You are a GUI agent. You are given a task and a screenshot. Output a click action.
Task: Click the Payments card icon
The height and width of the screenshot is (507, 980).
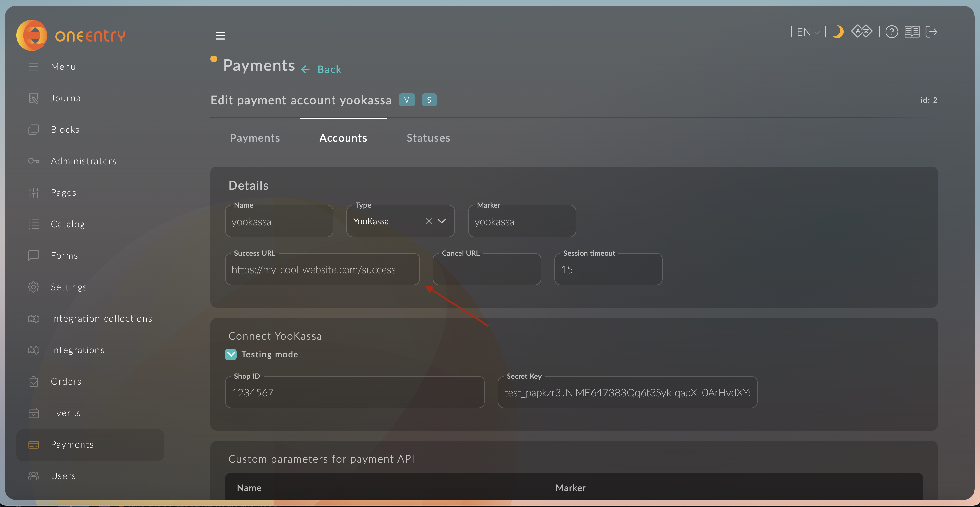point(33,444)
